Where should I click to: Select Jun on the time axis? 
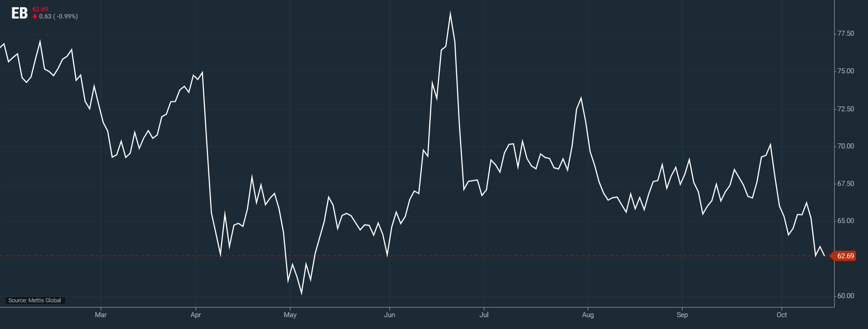click(389, 315)
